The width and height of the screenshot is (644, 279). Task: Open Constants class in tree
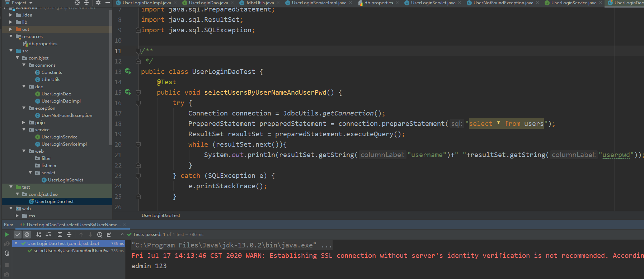point(52,72)
